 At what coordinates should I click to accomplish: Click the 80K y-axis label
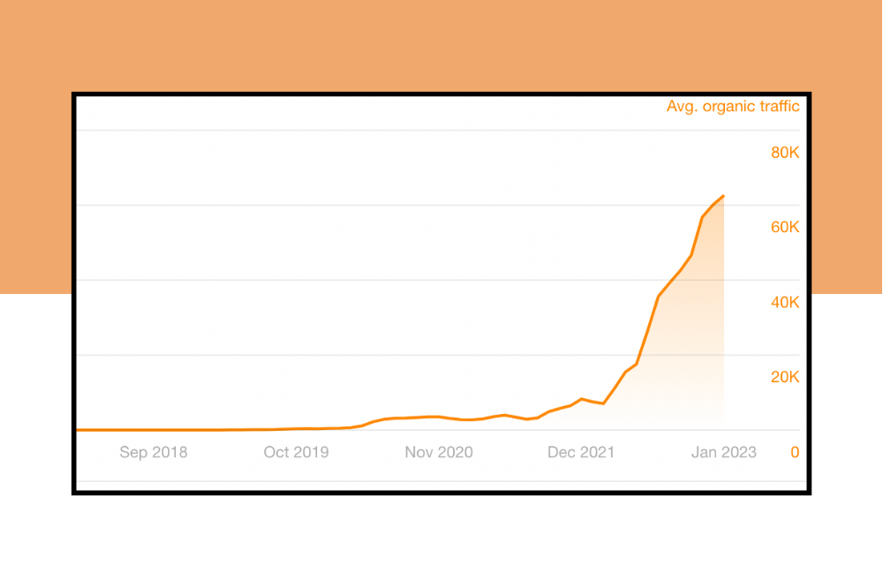[784, 153]
